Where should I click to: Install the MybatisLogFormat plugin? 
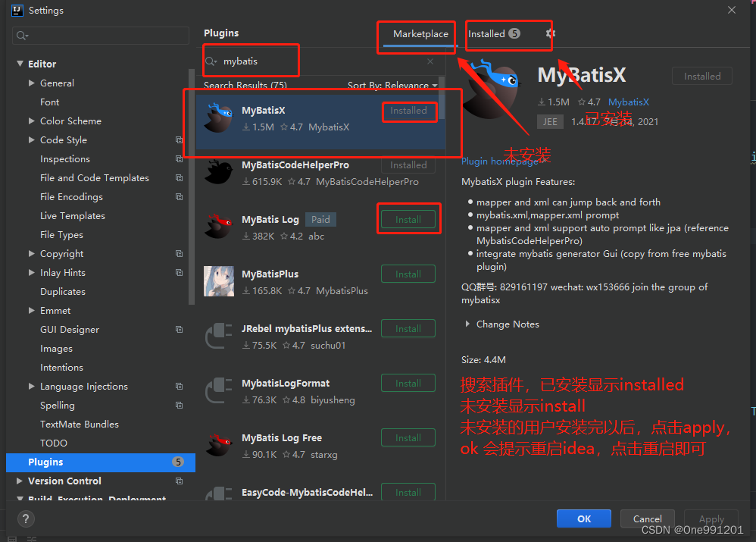pyautogui.click(x=408, y=384)
